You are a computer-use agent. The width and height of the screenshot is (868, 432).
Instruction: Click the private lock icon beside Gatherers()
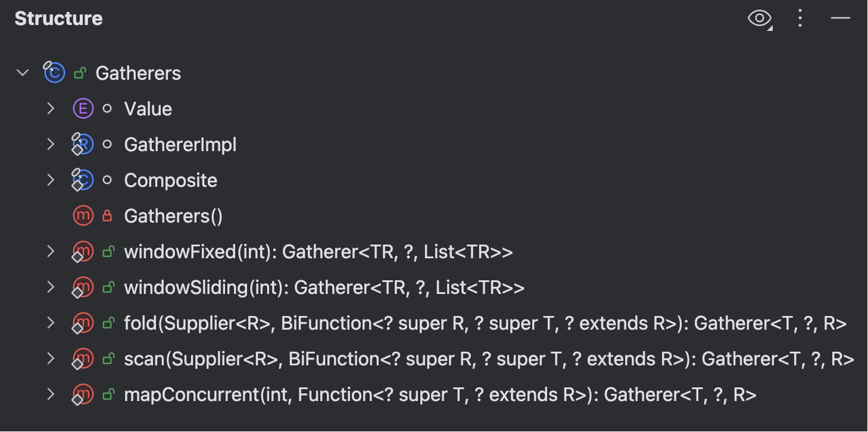108,216
